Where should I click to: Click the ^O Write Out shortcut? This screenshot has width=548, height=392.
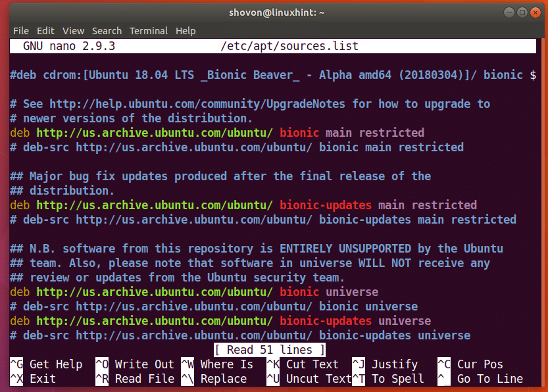point(135,364)
